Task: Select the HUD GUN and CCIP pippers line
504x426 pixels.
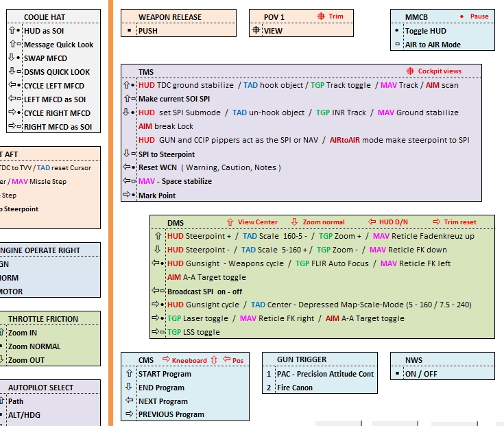Action: pos(304,140)
